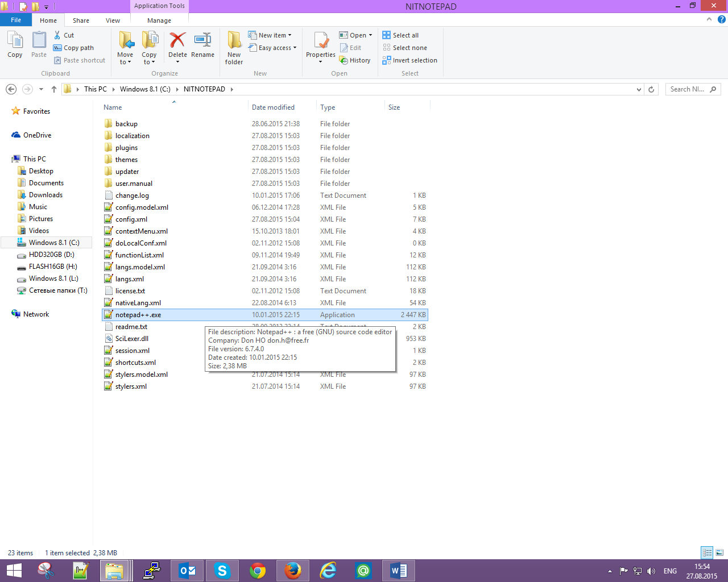Select the stylers.xml file
Image resolution: width=728 pixels, height=582 pixels.
coord(131,386)
